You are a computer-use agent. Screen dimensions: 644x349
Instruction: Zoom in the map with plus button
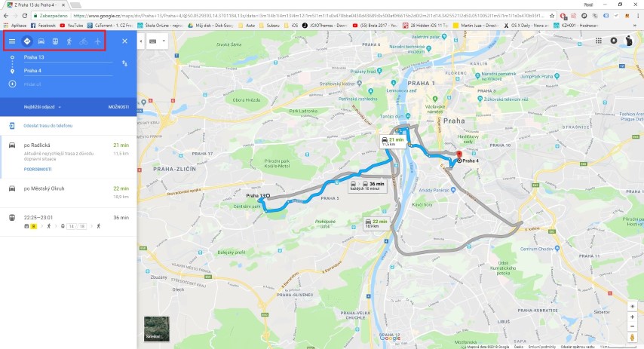click(632, 317)
